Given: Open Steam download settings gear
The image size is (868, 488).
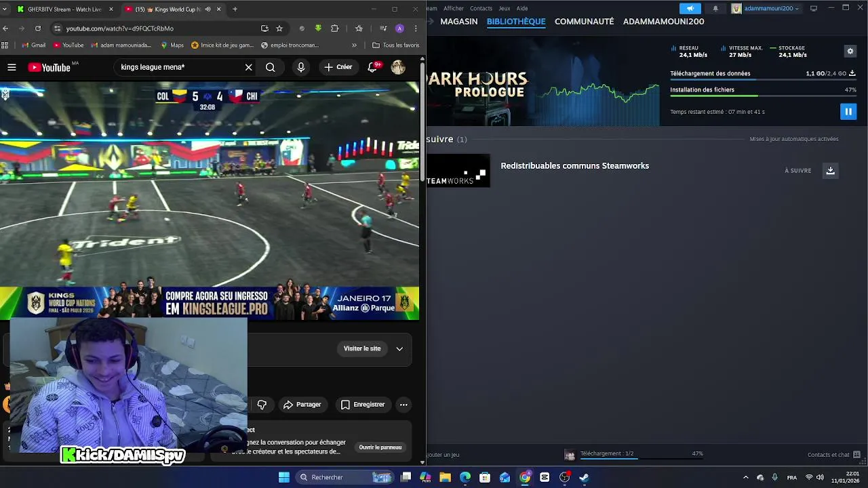Looking at the screenshot, I should point(850,52).
